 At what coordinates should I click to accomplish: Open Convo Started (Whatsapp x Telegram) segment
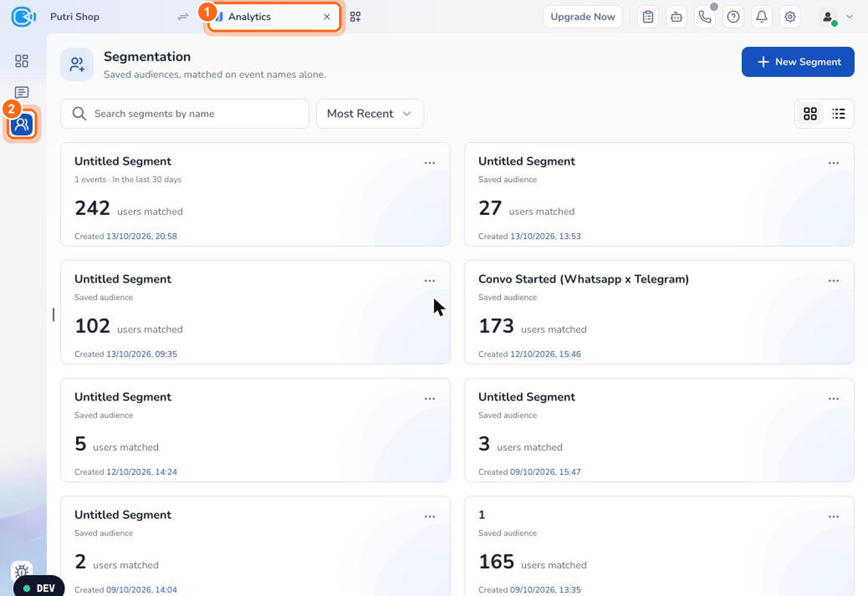tap(659, 312)
